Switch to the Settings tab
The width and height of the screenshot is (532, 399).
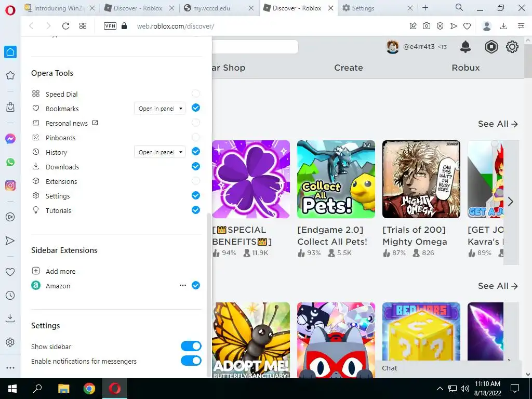pos(376,8)
